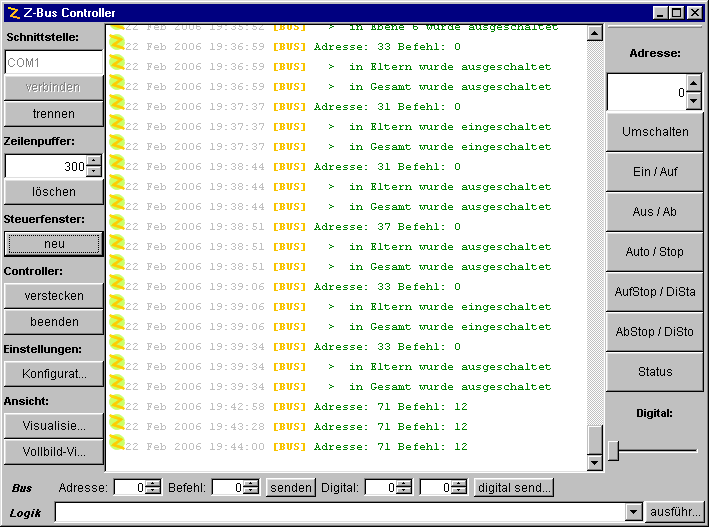
Task: Open the Konfiguration settings button
Action: point(54,374)
